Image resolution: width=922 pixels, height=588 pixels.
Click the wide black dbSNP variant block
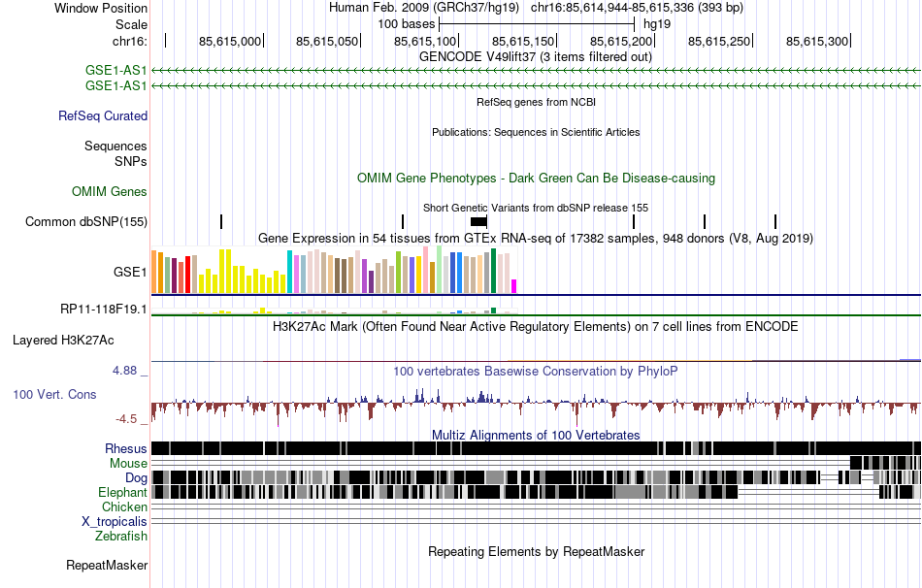point(478,221)
